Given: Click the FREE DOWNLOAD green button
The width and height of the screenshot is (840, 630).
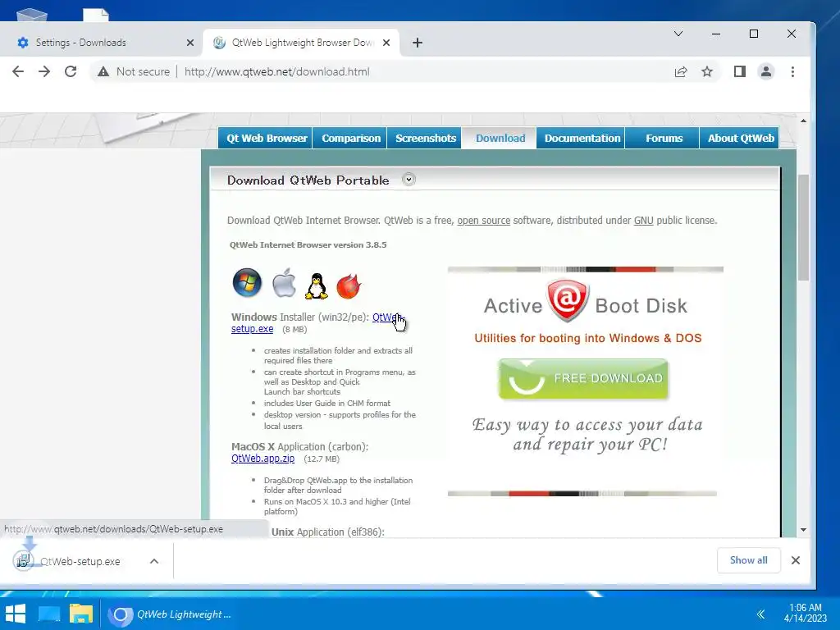Looking at the screenshot, I should 583,379.
